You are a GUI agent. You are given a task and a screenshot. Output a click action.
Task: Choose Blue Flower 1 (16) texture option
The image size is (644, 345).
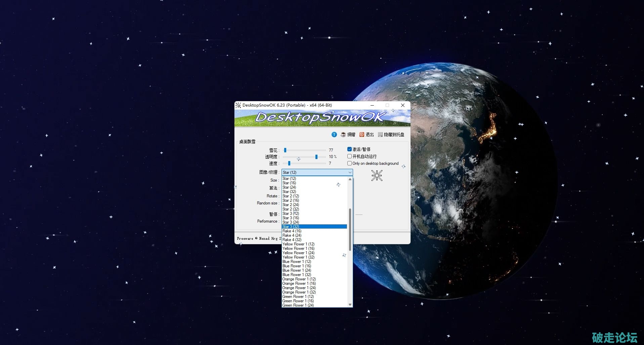point(297,266)
